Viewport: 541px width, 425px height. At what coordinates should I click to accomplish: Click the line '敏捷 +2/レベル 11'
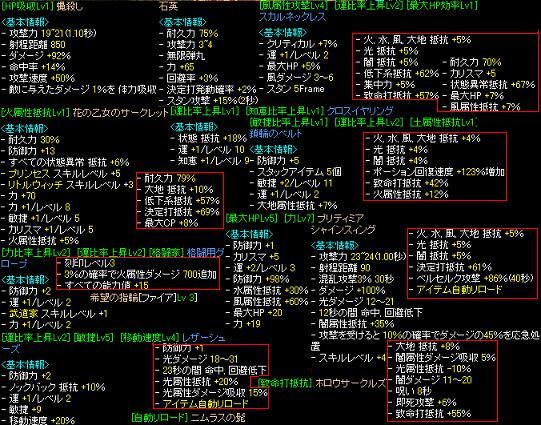tap(295, 183)
